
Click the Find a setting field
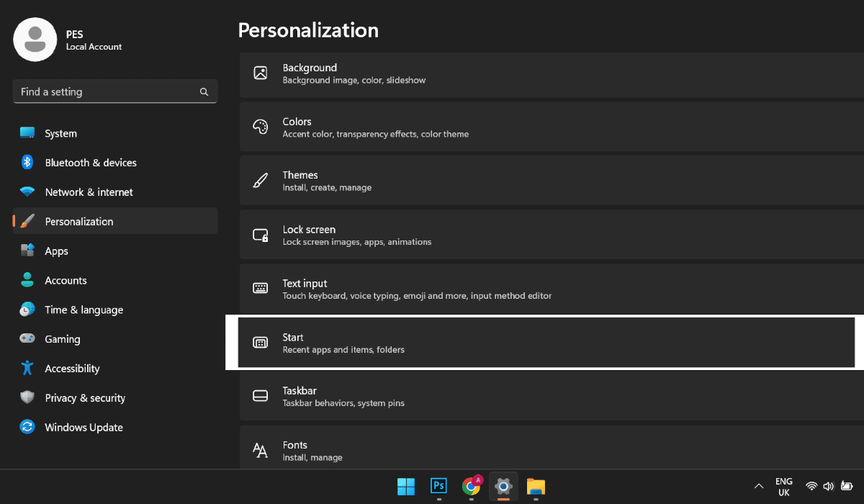108,92
